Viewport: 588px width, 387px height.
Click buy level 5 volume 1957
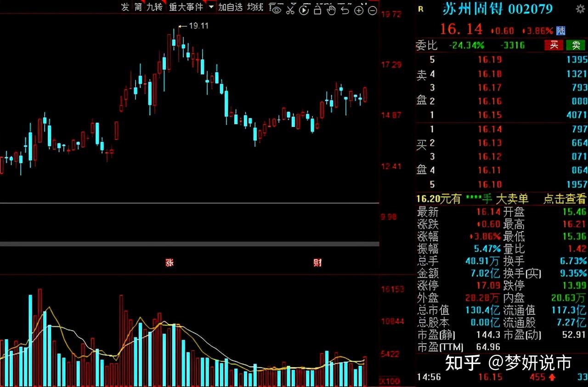pyautogui.click(x=576, y=184)
